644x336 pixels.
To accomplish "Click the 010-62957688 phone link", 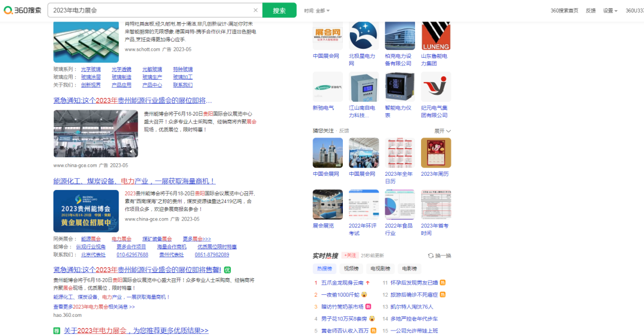I will [132, 255].
